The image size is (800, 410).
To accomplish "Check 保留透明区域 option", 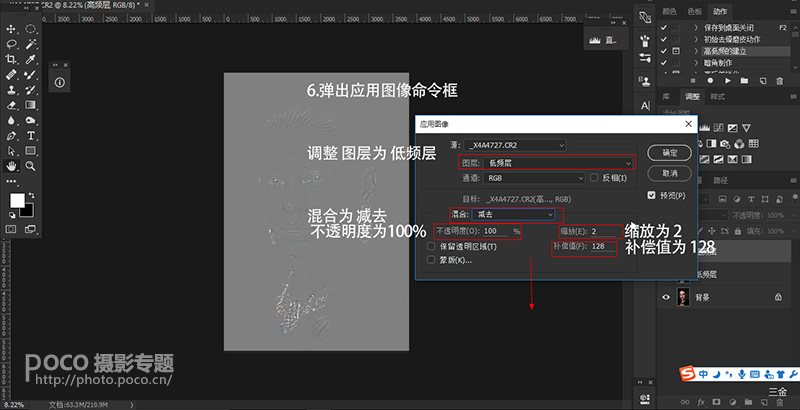I will (x=432, y=245).
